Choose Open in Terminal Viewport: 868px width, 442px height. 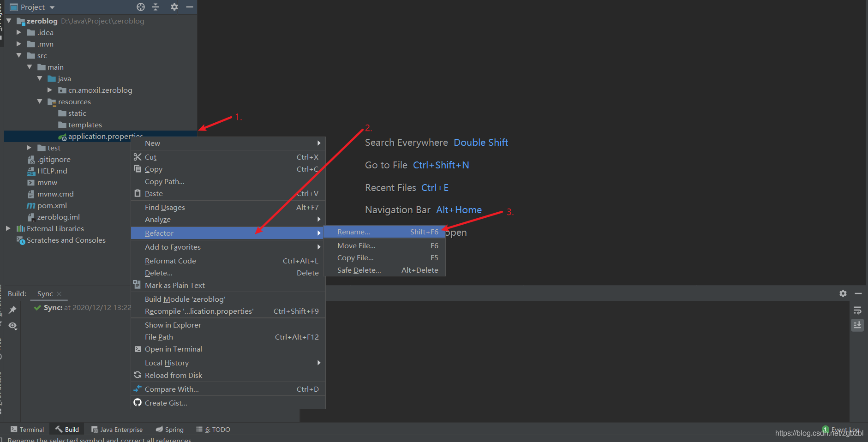click(x=228, y=349)
